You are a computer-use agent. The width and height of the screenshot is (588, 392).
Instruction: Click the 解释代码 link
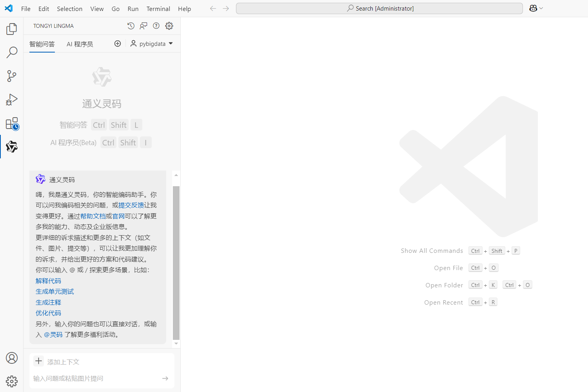click(48, 281)
